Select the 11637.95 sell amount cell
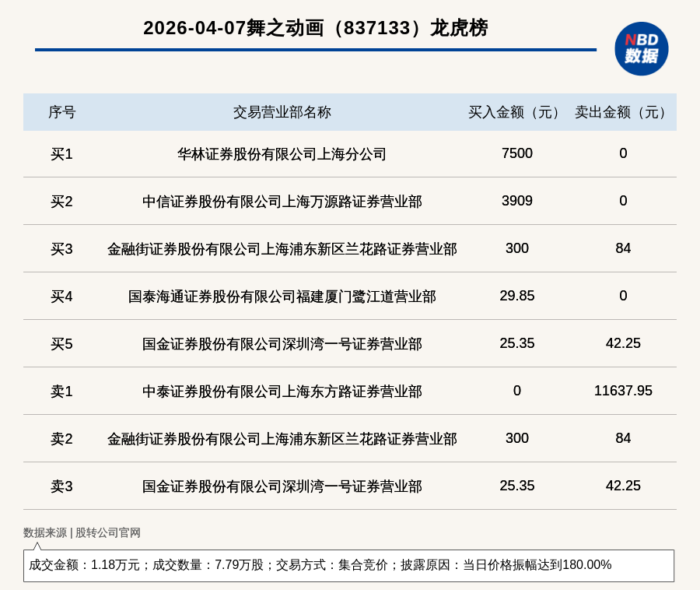Viewport: 700px width, 590px height. 623,391
